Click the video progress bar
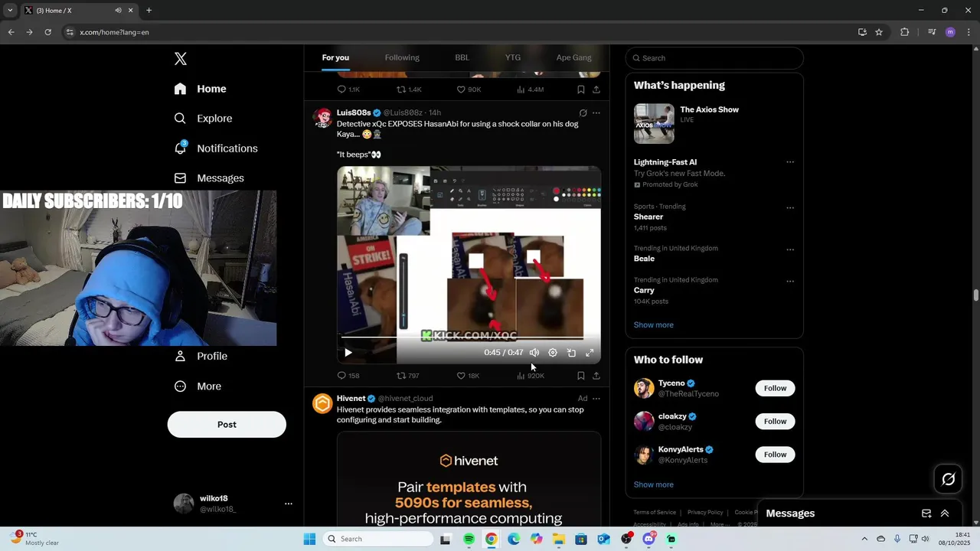980x551 pixels. (462, 337)
